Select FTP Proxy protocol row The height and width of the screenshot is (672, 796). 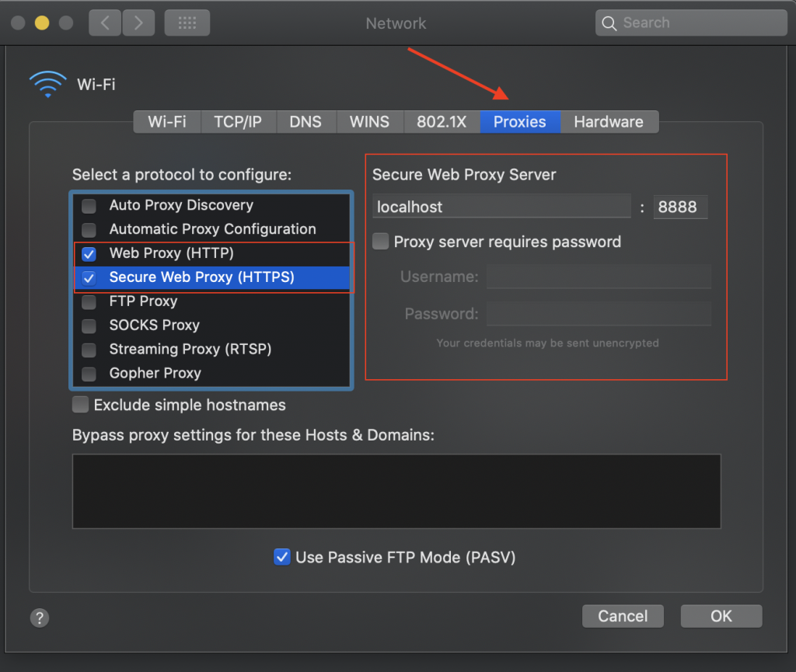click(211, 301)
